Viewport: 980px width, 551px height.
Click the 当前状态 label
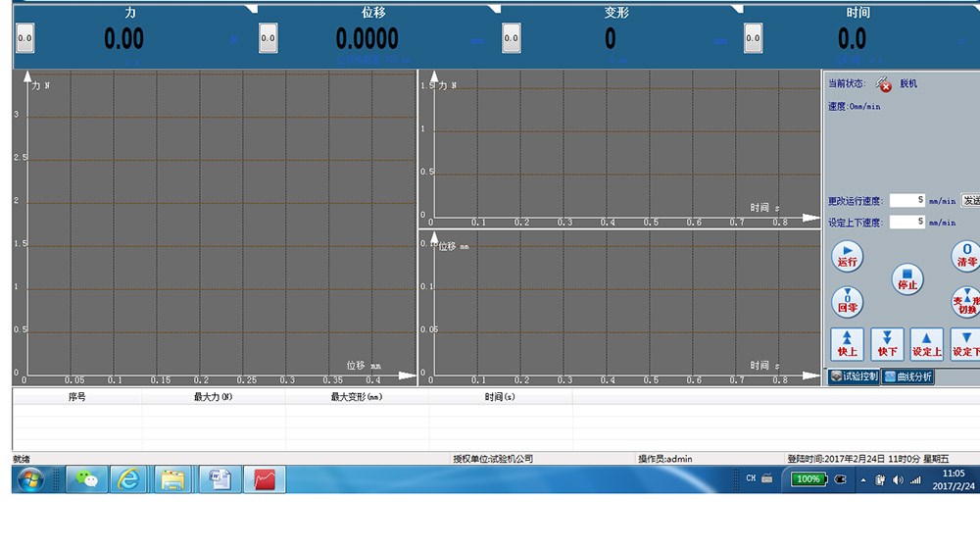tap(847, 83)
